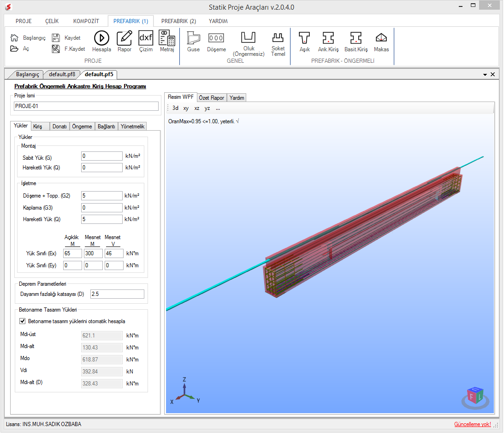Click the XYZ axis gizmo
The width and height of the screenshot is (504, 433).
(185, 391)
